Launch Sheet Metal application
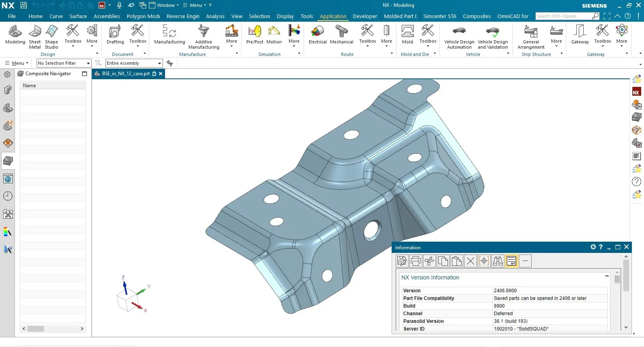This screenshot has width=644, height=347. point(35,37)
